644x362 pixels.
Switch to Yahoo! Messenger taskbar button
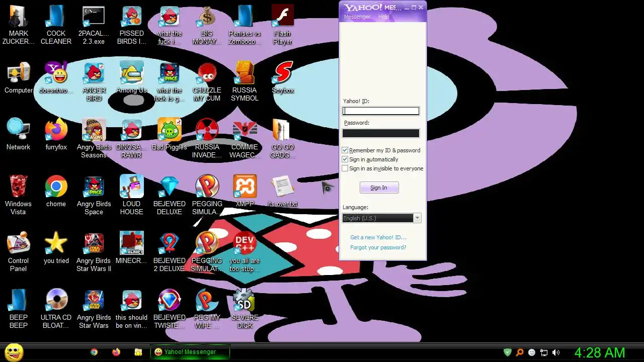(190, 352)
